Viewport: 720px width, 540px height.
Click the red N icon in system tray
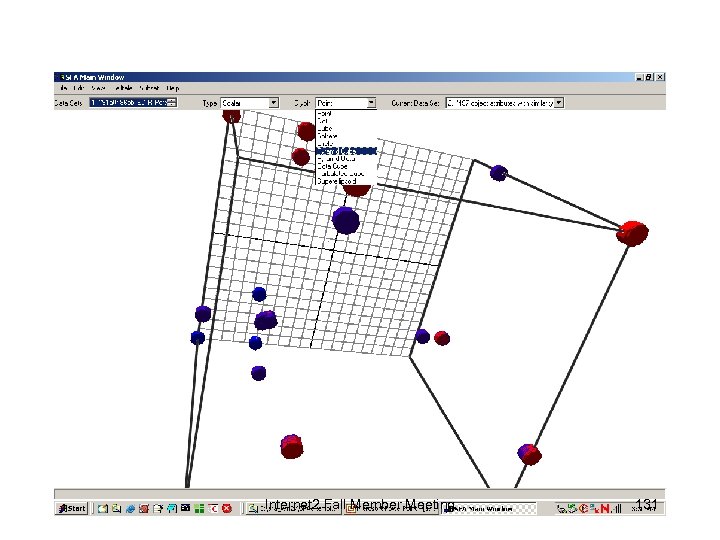click(605, 508)
